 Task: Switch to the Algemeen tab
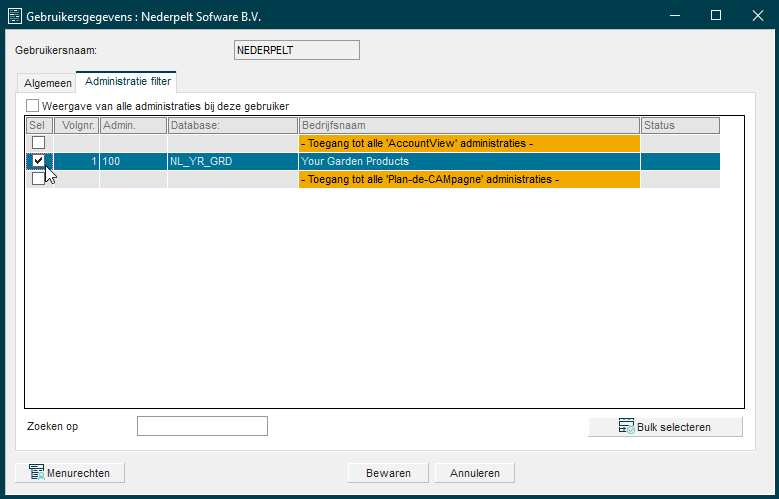click(47, 83)
